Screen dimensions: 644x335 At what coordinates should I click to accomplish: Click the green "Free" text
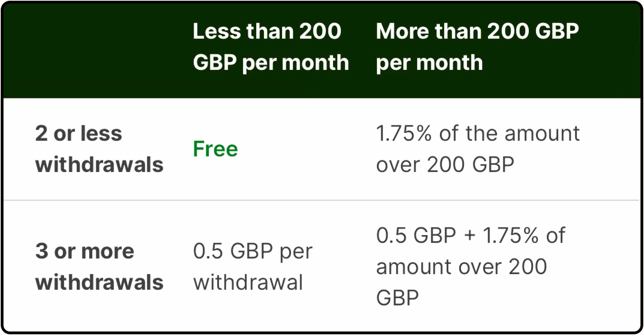coord(215,149)
